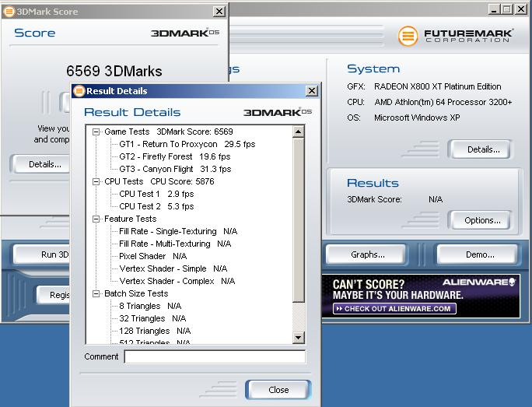
Task: Click scroll up arrow in results list
Action: pos(298,132)
